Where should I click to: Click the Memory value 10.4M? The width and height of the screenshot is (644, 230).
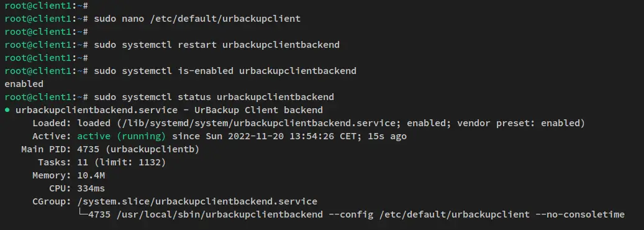[x=91, y=175]
